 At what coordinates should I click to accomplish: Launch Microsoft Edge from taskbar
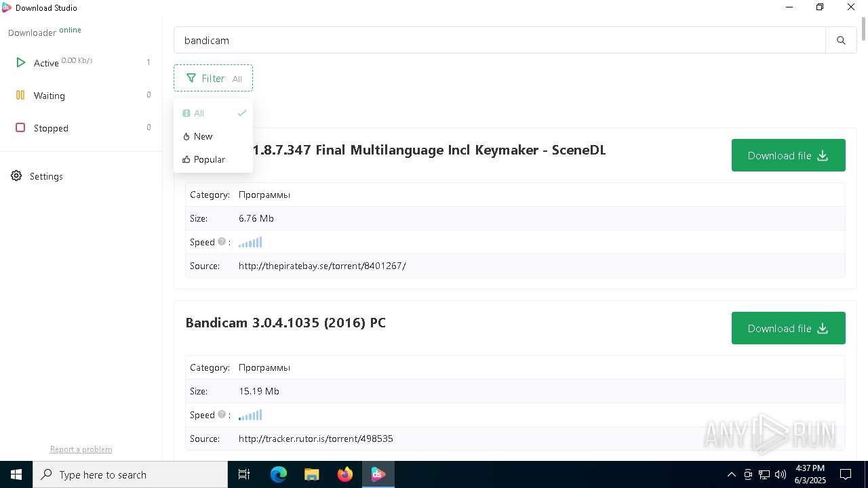(x=279, y=474)
